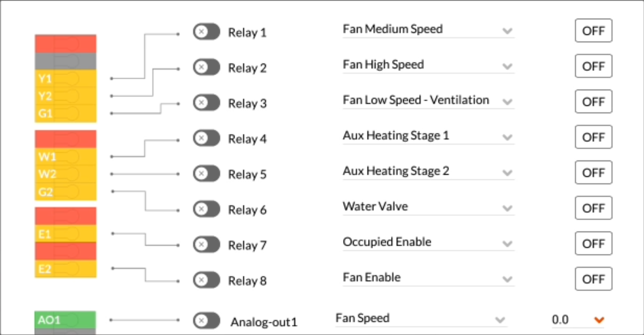
Task: Open the Fan Medium Speed dropdown
Action: pos(428,30)
